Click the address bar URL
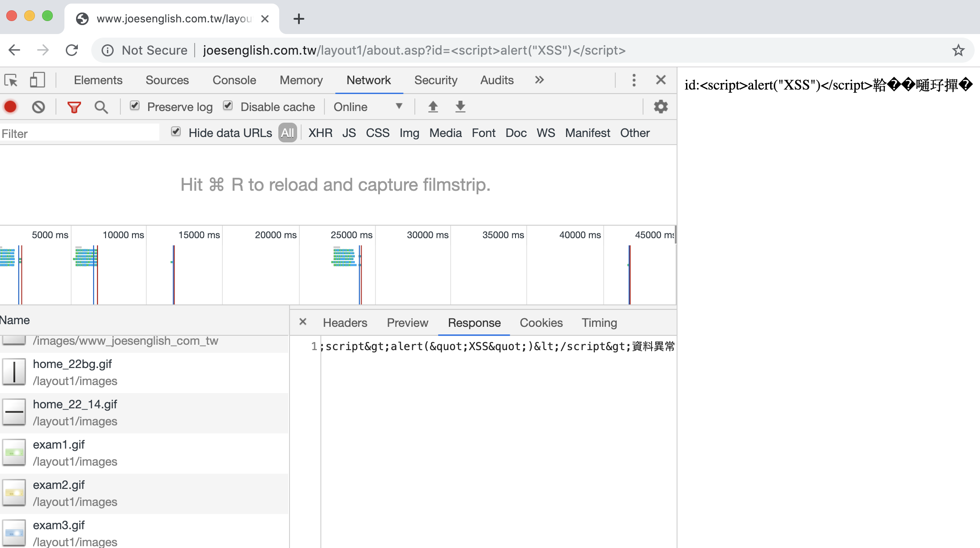980x548 pixels. (x=414, y=50)
